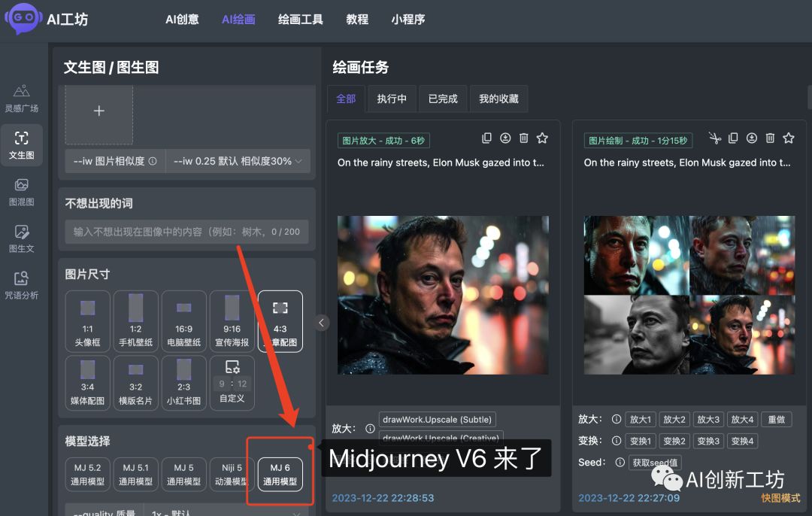Select 9:16 宣传海报 image size
The height and width of the screenshot is (516, 812).
point(232,321)
